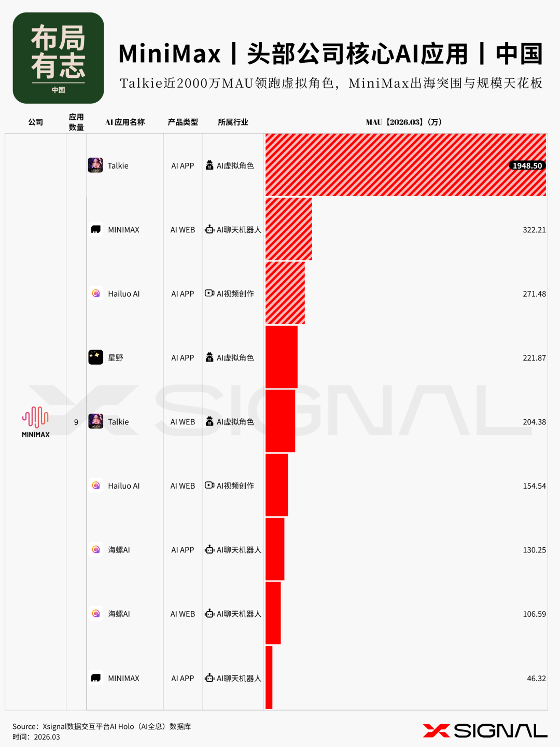
Task: Click the solid red bar for 星野
Action: coord(282,357)
